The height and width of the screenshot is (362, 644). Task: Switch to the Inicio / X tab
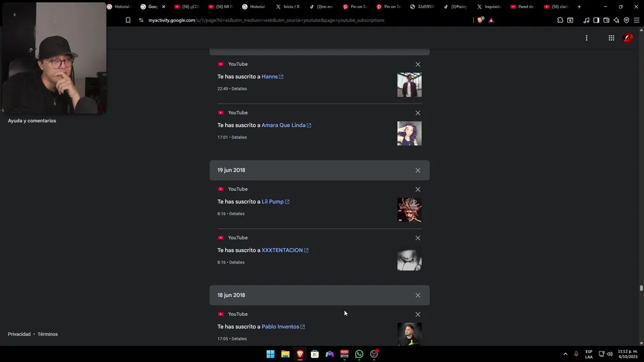[288, 7]
